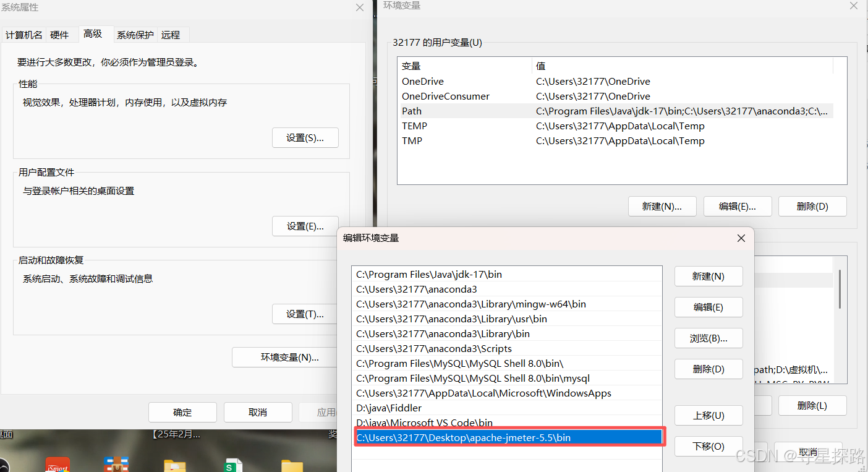
Task: Click 编辑(E)... under user variables
Action: point(738,207)
